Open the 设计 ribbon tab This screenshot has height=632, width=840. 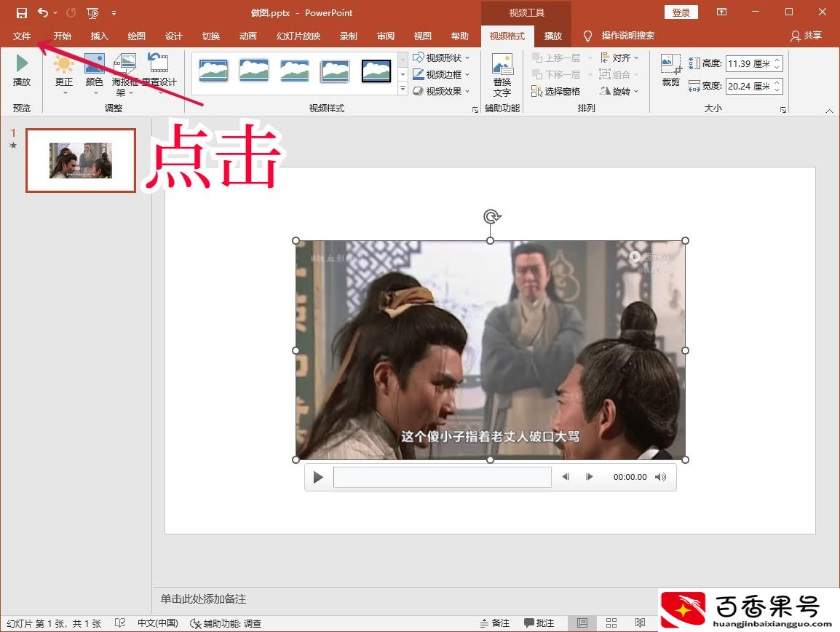173,36
